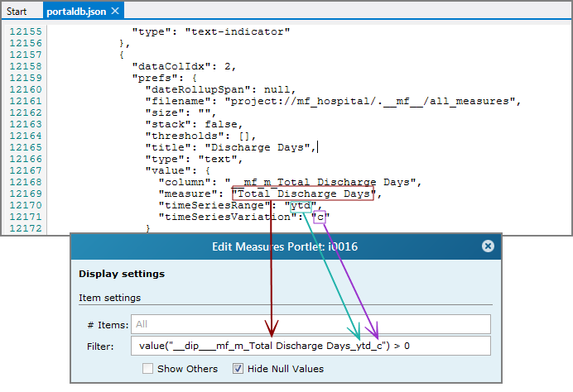Click the "type": "text" line
Image resolution: width=573 pixels, height=392 pixels.
(x=194, y=159)
